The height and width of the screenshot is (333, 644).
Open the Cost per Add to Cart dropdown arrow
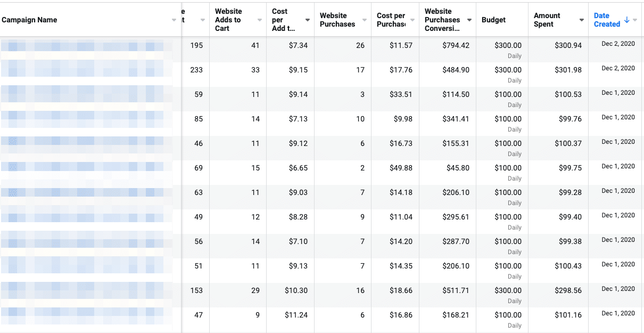pyautogui.click(x=308, y=20)
